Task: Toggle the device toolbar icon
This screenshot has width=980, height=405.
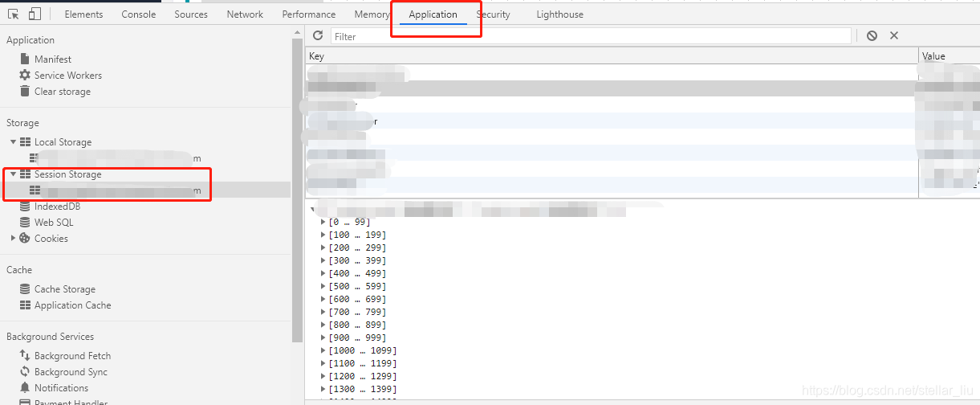Action: (35, 14)
